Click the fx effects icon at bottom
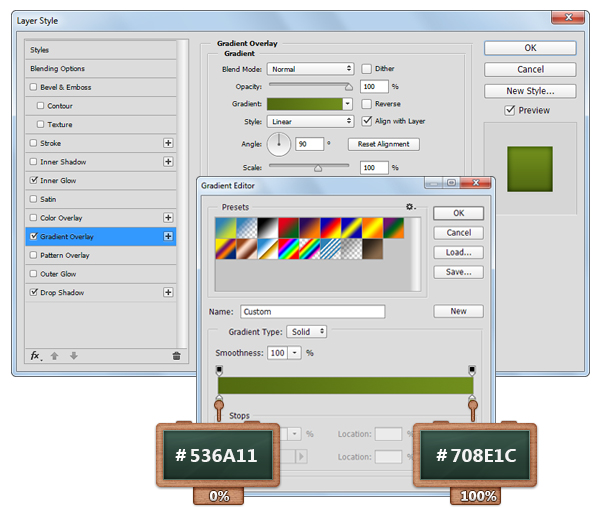Image resolution: width=600 pixels, height=508 pixels. coord(34,355)
